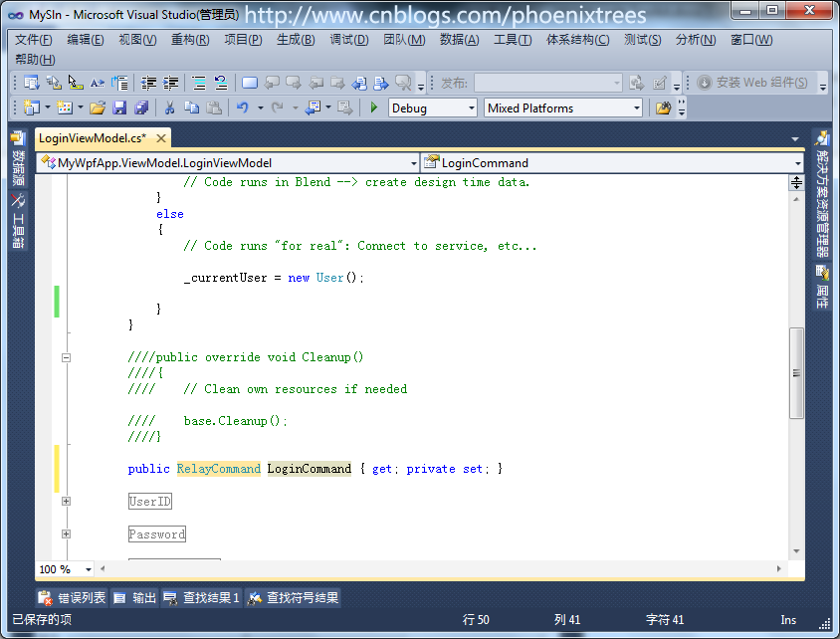Undo the last edit
The width and height of the screenshot is (840, 639).
(x=243, y=108)
